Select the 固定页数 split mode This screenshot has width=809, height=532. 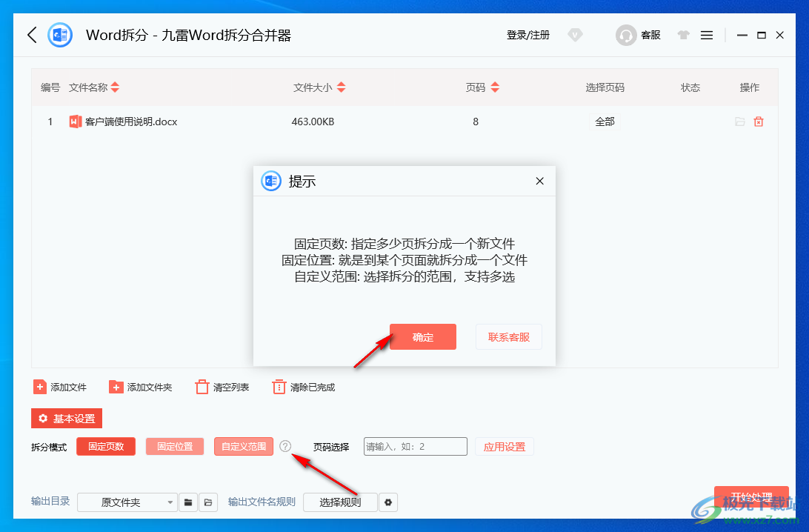[106, 446]
